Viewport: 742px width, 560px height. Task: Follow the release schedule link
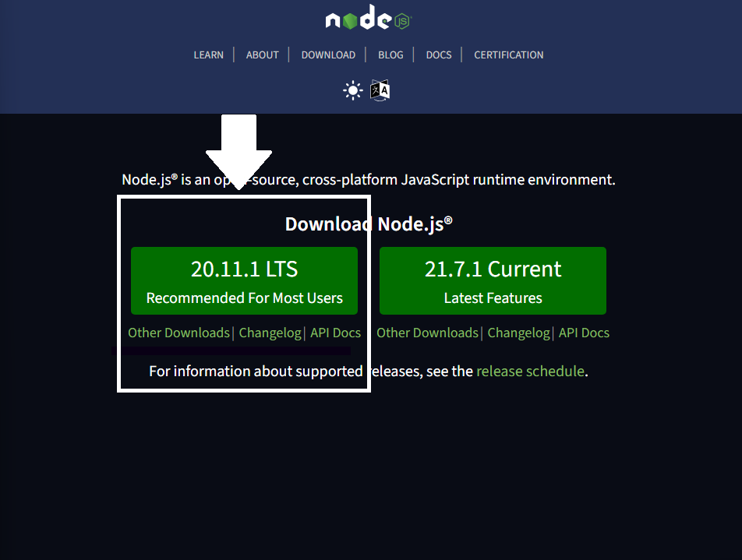point(530,372)
